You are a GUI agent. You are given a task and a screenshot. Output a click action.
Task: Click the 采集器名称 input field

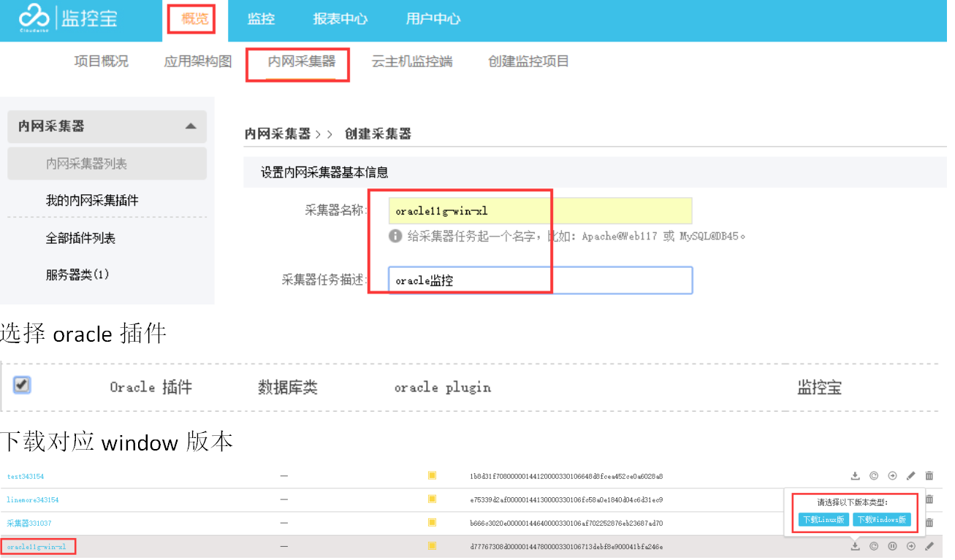tap(540, 211)
